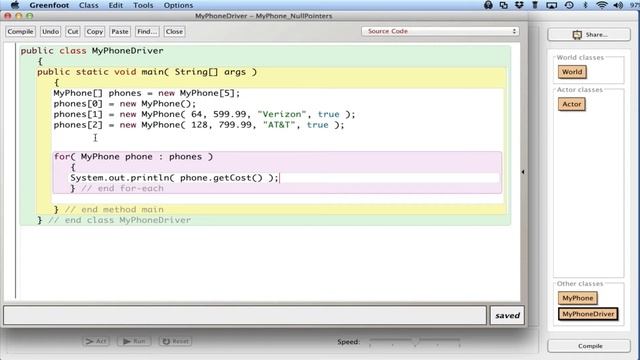640x360 pixels.
Task: Open the Tools menu
Action: tap(143, 5)
